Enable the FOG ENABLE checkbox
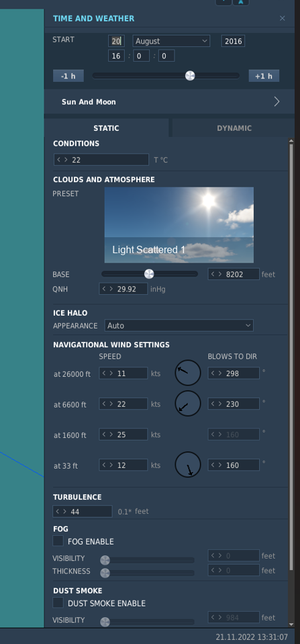 pos(58,541)
